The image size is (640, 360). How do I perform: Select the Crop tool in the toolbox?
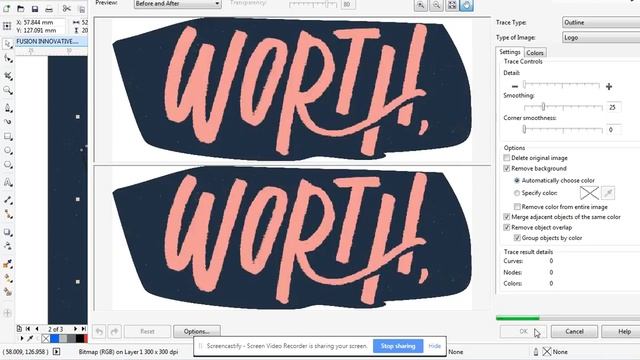pyautogui.click(x=7, y=76)
